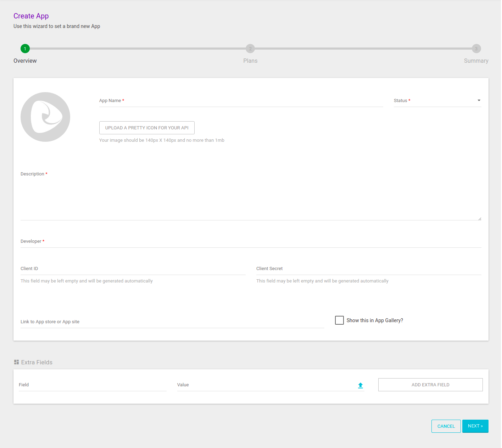The image size is (502, 448).
Task: Click the ADD EXTRA FIELD button
Action: [x=430, y=385]
